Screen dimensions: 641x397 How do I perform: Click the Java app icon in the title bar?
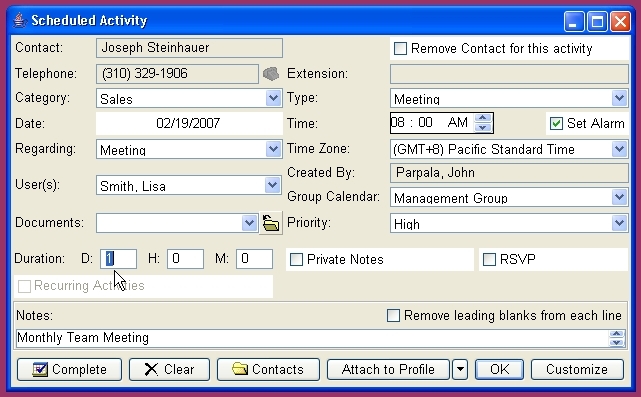coord(19,20)
